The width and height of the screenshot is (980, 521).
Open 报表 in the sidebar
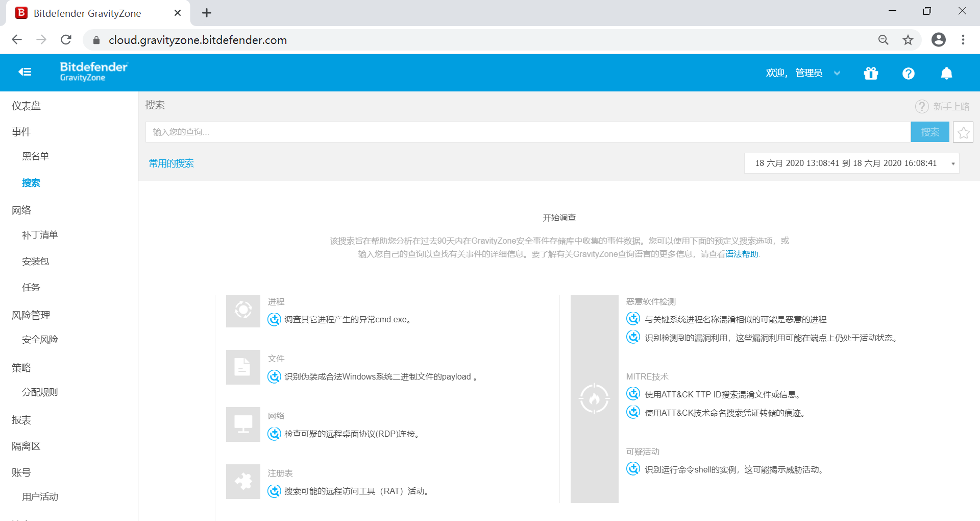[x=21, y=420]
